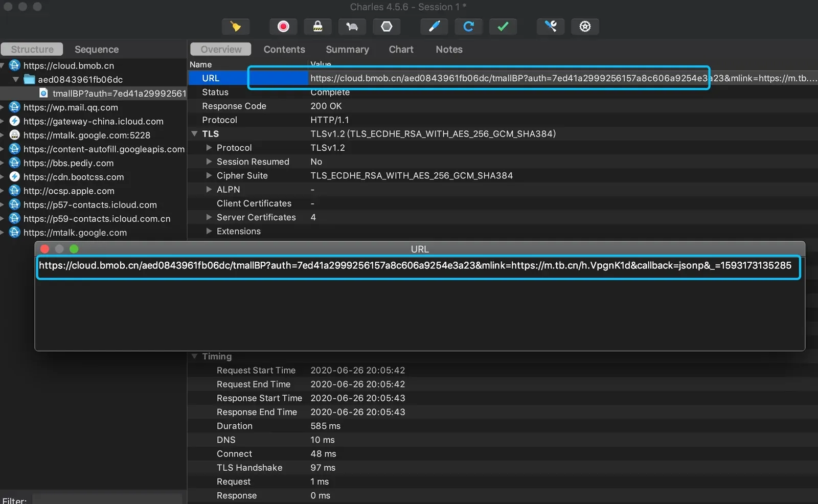Click the pen Compose icon
The width and height of the screenshot is (818, 504).
tap(434, 27)
